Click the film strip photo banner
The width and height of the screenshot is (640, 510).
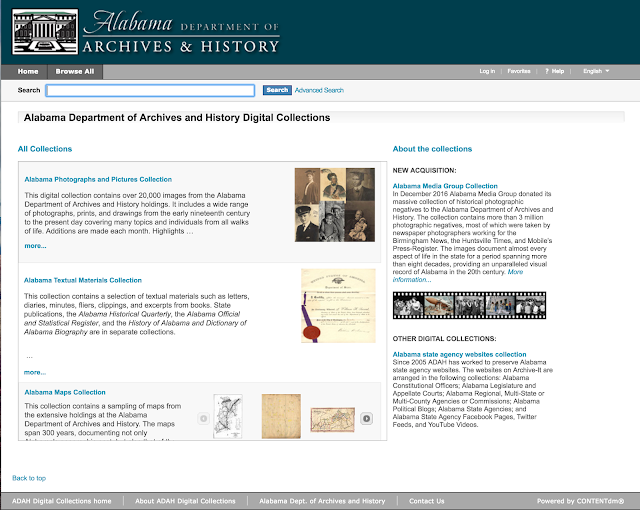click(x=469, y=305)
